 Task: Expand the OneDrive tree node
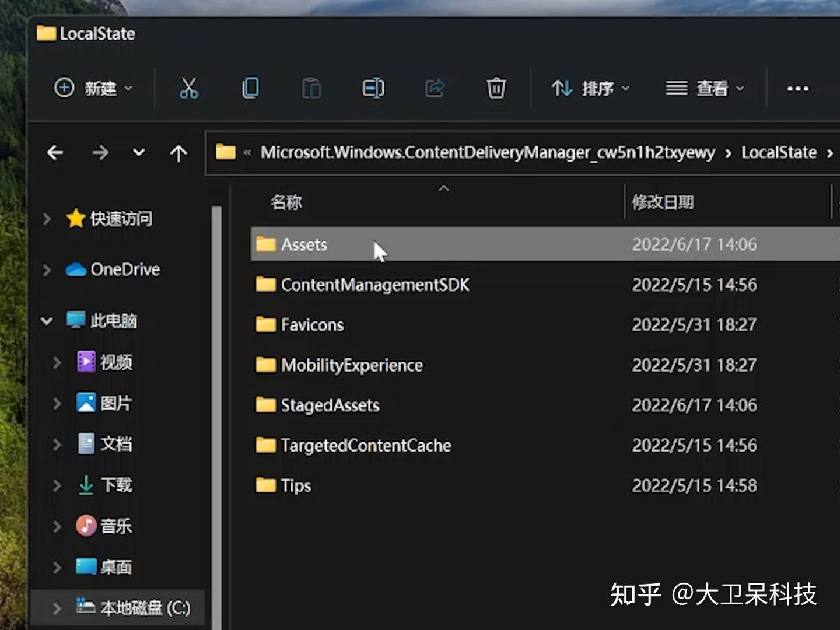point(47,270)
